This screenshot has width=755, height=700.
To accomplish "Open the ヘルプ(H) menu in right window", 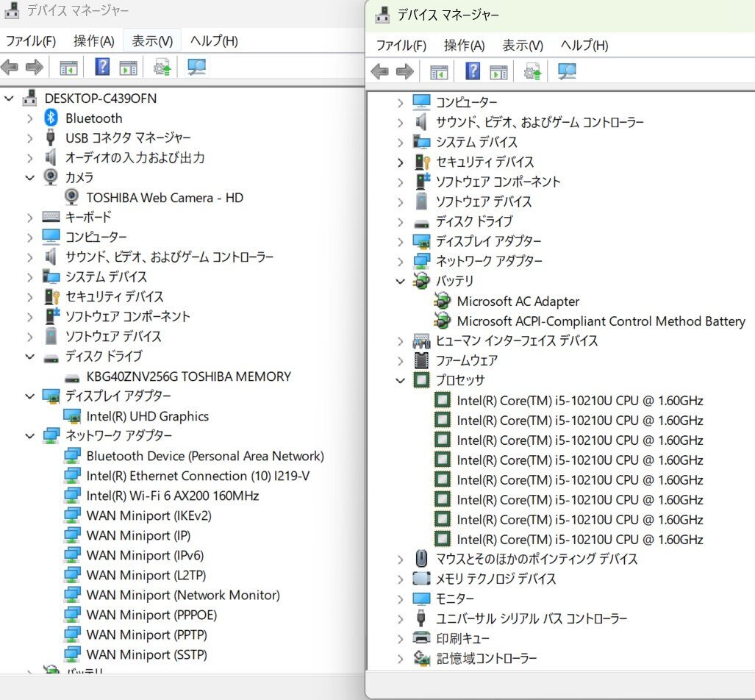I will (584, 45).
